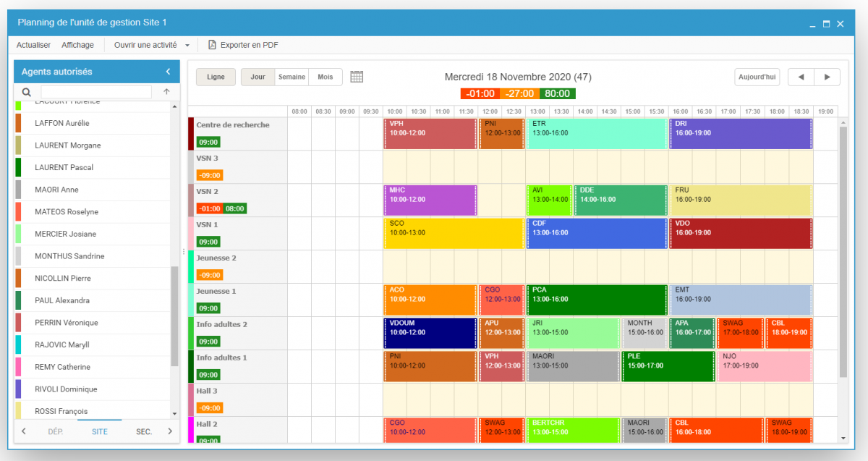Click the orange -27:00 total badge
The width and height of the screenshot is (868, 461).
click(519, 93)
